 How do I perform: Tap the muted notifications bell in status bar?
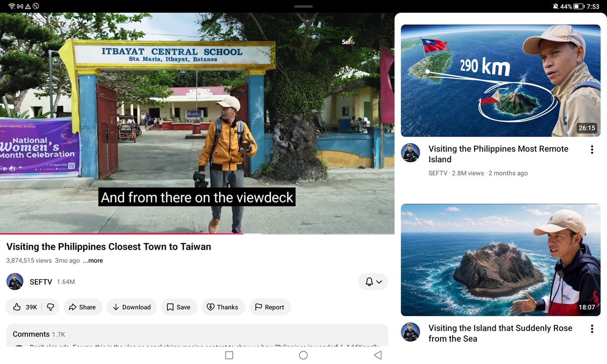coord(555,7)
